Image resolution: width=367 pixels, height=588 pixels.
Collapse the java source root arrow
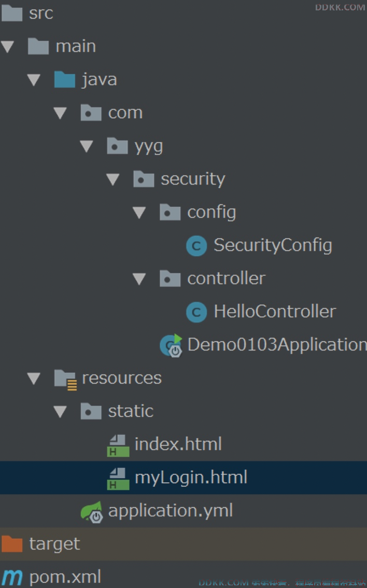tap(34, 80)
